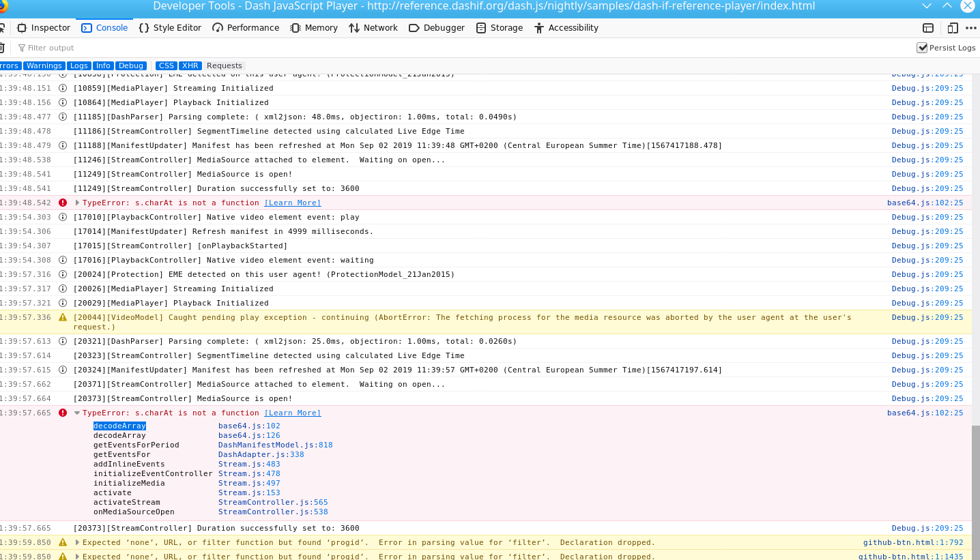Click the Performance gauge icon
The image size is (980, 560).
218,28
